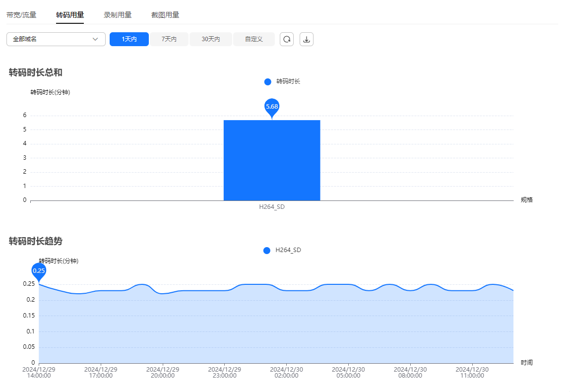
Task: Go to the 截图用量 tab
Action: coord(165,15)
